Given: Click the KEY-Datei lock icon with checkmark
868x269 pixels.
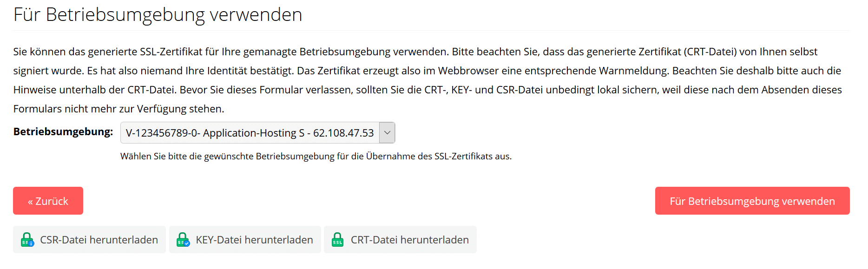Looking at the screenshot, I should 183,240.
